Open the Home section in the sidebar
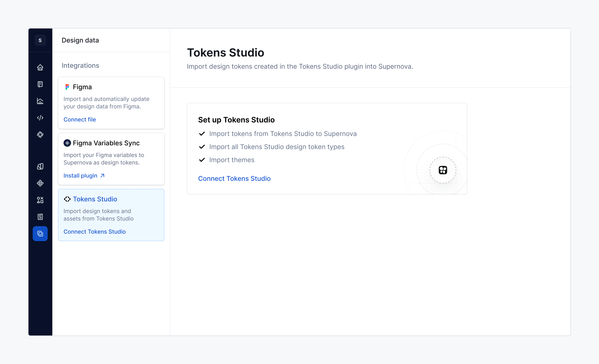 point(40,67)
